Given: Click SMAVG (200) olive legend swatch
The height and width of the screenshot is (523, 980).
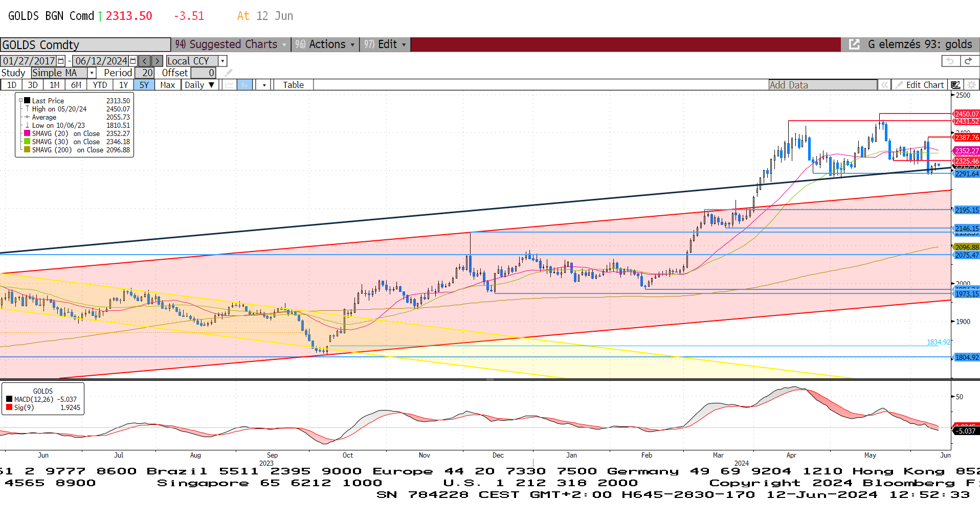Looking at the screenshot, I should click(x=27, y=150).
